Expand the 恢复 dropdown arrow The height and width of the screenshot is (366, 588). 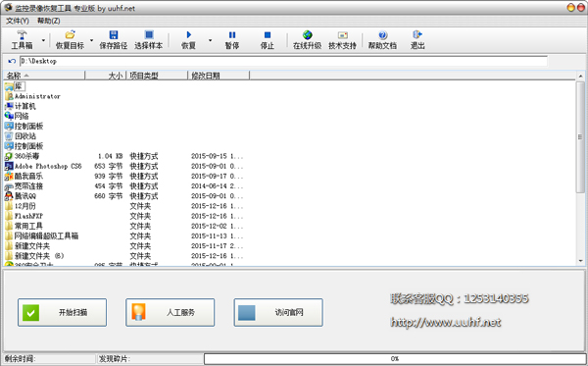pos(210,40)
